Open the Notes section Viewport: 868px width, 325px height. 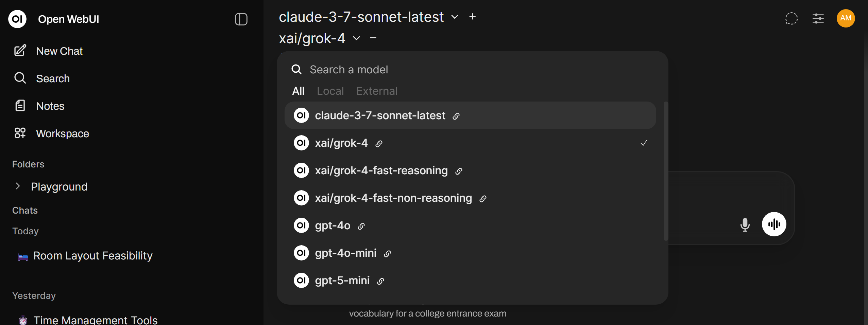pyautogui.click(x=50, y=106)
